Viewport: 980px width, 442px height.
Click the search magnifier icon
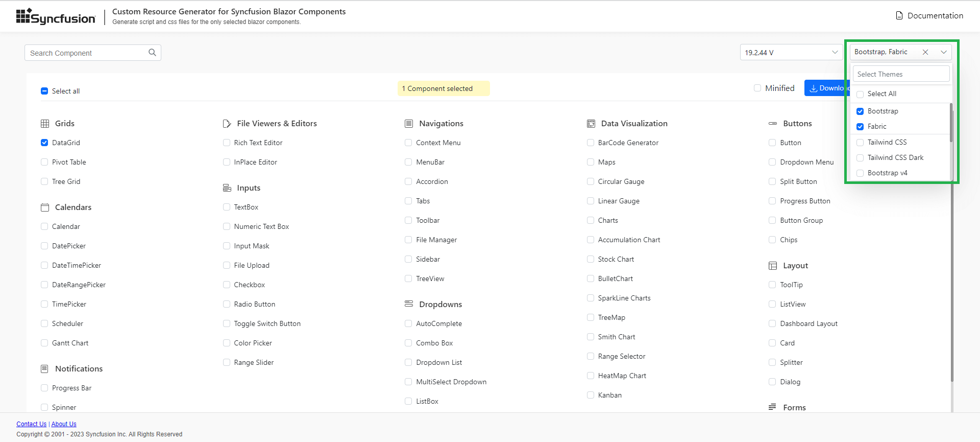tap(152, 53)
